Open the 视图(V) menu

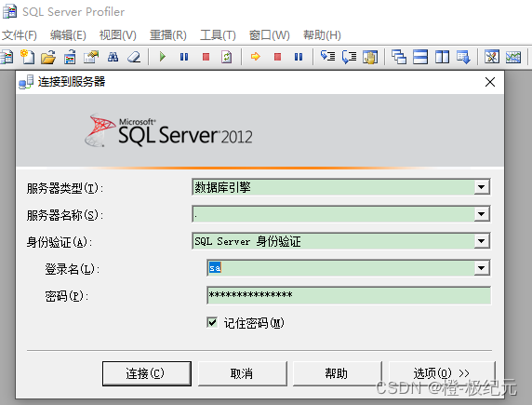pos(118,35)
